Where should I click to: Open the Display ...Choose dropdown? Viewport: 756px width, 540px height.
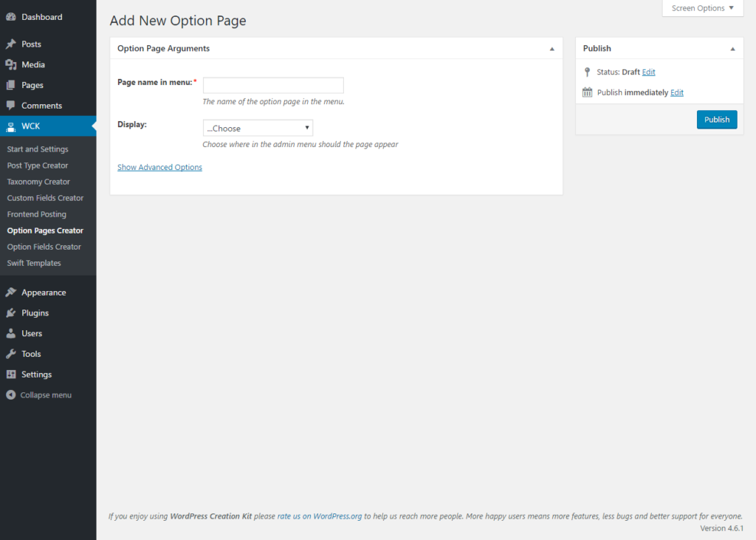(x=258, y=127)
